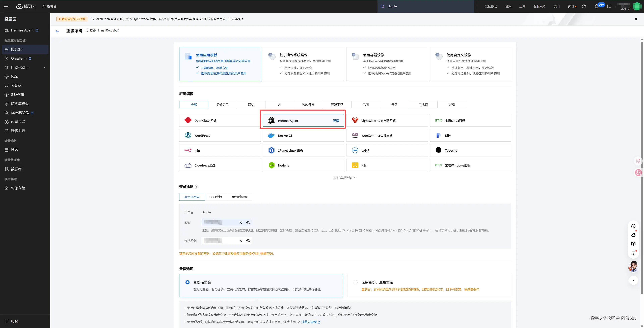
Task: Open the cloud shell window icon
Action: tap(609, 7)
